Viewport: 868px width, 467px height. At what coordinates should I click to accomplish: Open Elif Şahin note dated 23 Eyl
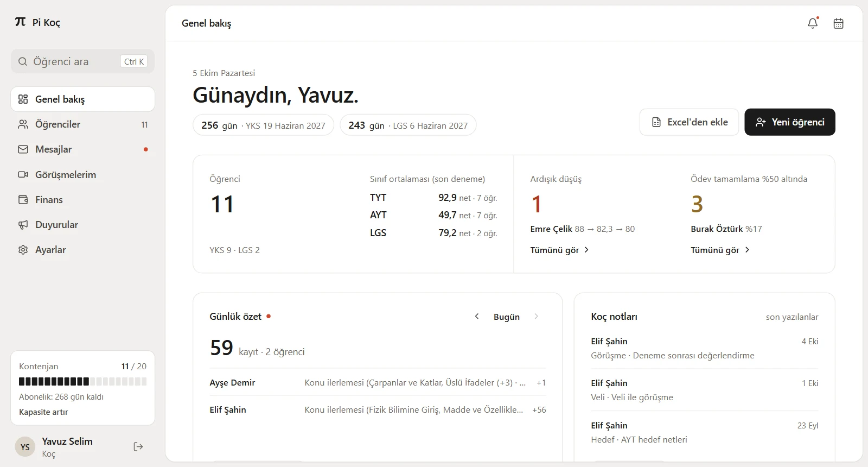pos(705,432)
